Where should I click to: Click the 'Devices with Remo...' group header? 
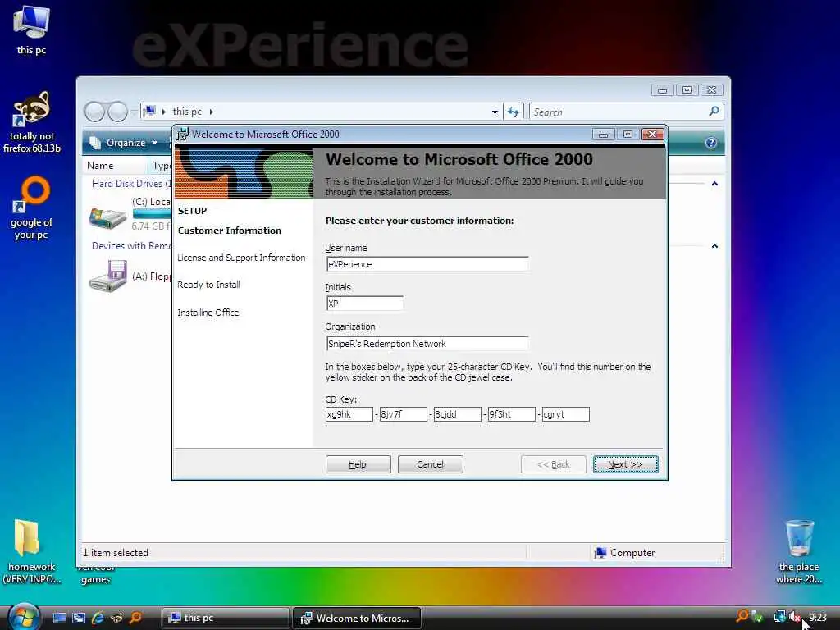click(x=131, y=246)
